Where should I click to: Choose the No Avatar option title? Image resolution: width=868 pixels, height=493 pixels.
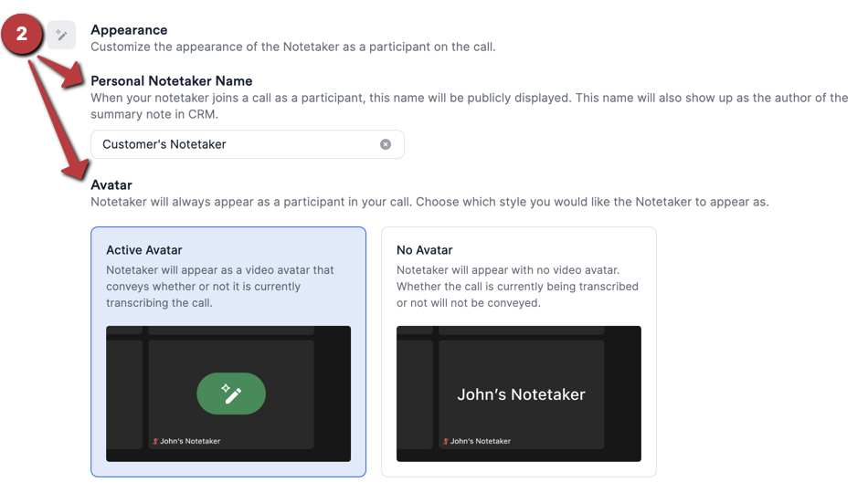coord(424,250)
